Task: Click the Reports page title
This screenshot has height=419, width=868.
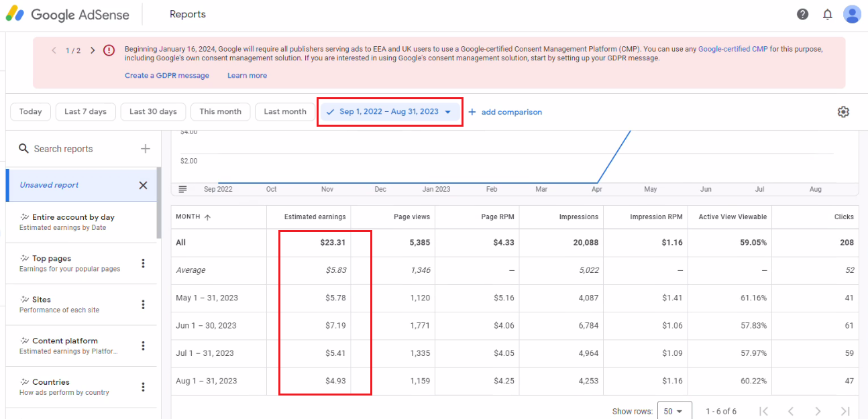Action: point(188,14)
